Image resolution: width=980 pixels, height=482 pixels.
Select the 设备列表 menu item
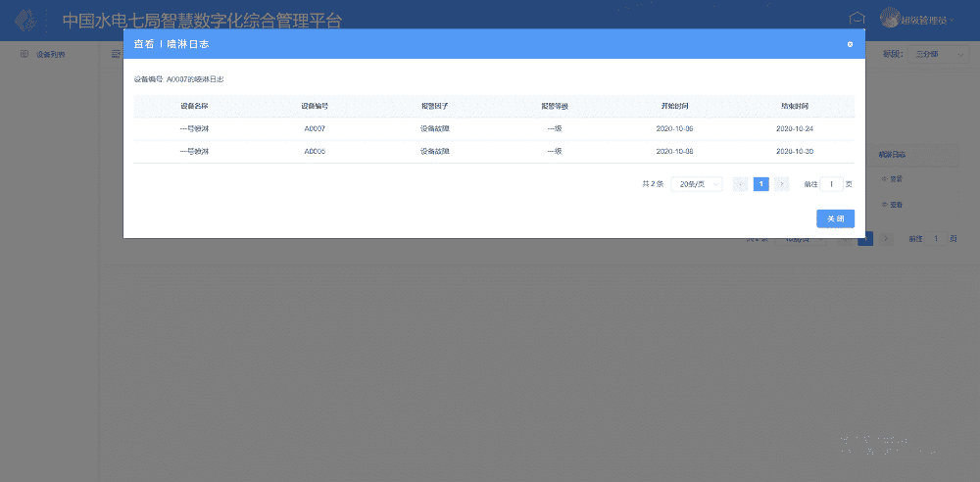(x=49, y=54)
